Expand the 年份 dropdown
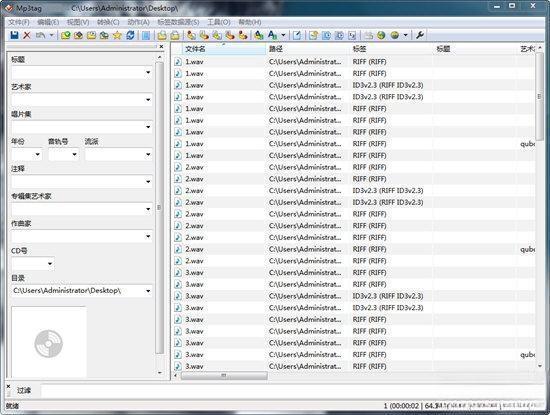 tap(38, 154)
